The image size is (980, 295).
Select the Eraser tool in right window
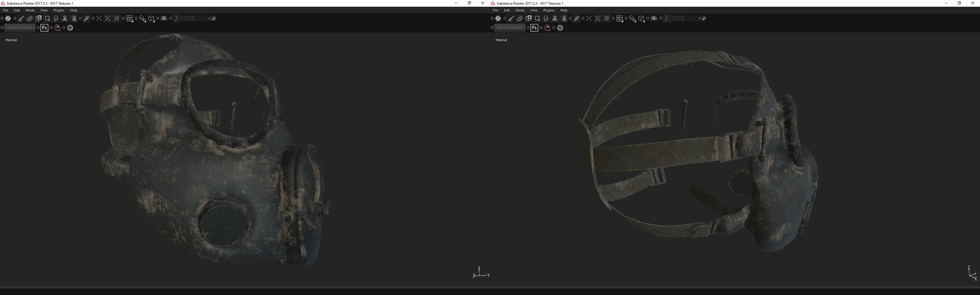tap(520, 18)
